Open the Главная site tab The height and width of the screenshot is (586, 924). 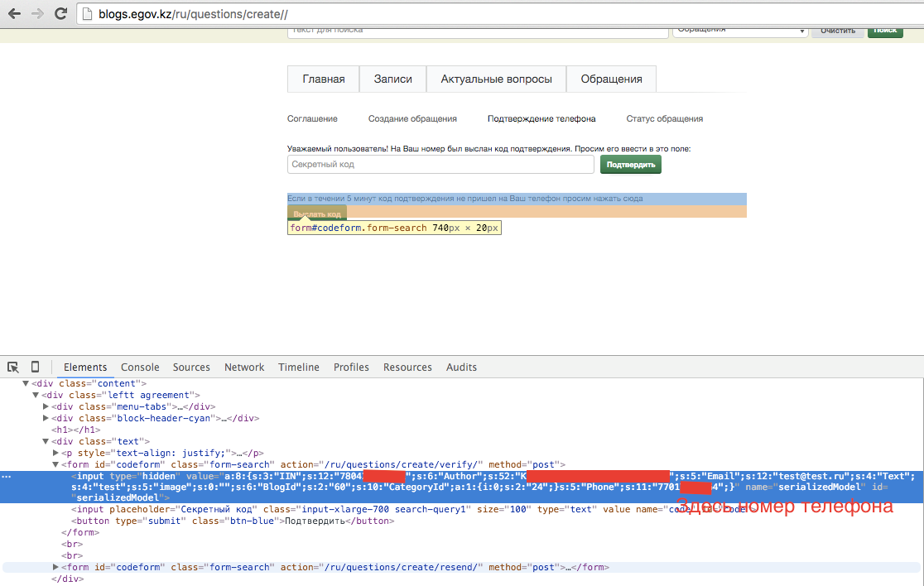[x=324, y=79]
